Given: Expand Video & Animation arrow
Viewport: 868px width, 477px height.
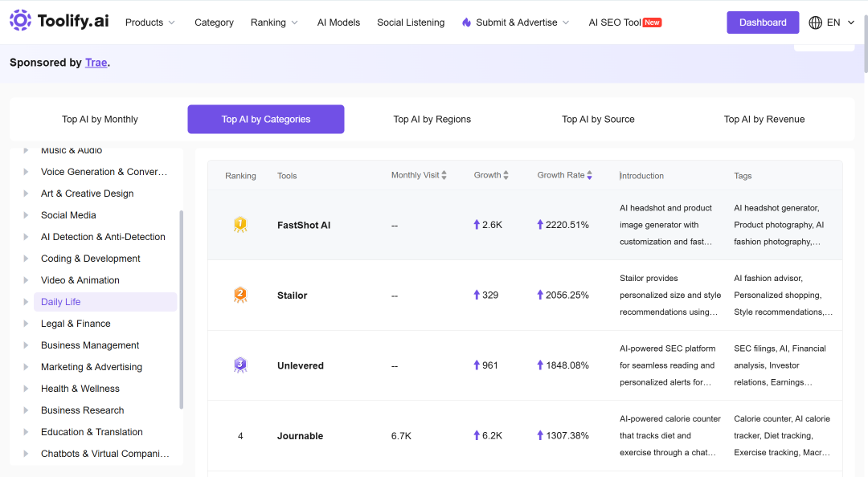Looking at the screenshot, I should [x=26, y=280].
